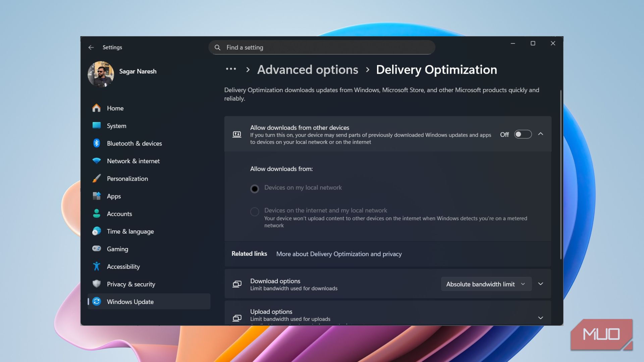Click the System monitor icon
644x362 pixels.
tap(97, 126)
